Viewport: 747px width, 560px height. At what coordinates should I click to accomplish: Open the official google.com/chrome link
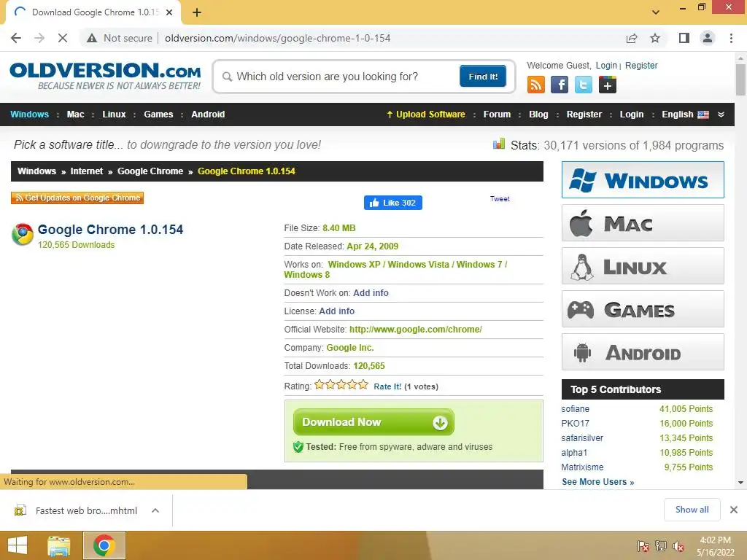point(415,329)
